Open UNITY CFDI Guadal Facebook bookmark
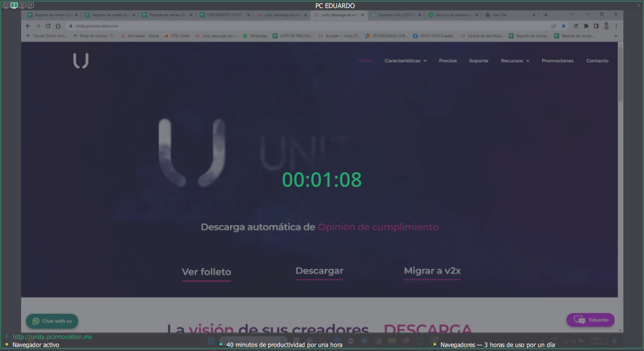This screenshot has width=644, height=351. tap(434, 36)
